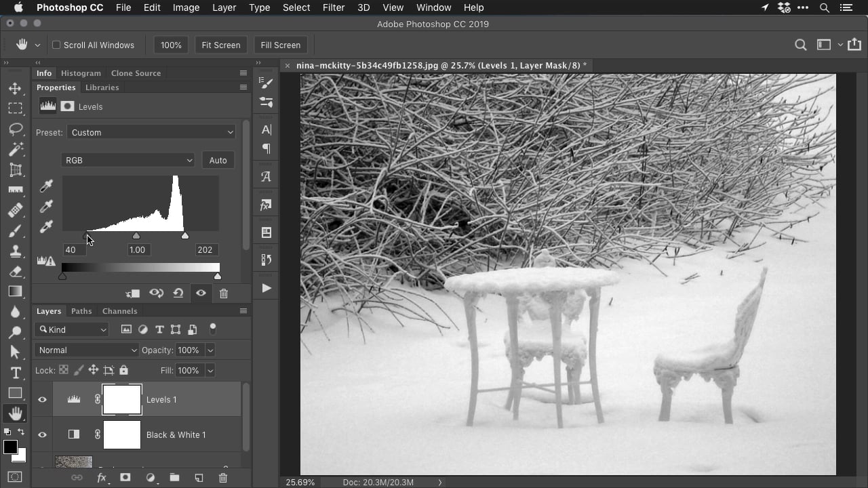Open the Filter menu
868x488 pixels.
tap(333, 7)
